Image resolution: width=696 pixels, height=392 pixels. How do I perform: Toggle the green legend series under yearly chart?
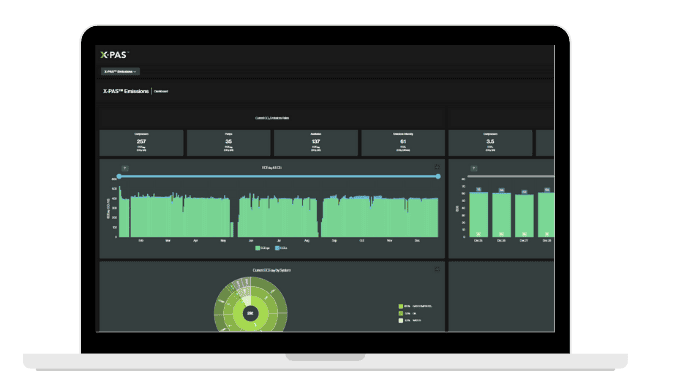(262, 248)
